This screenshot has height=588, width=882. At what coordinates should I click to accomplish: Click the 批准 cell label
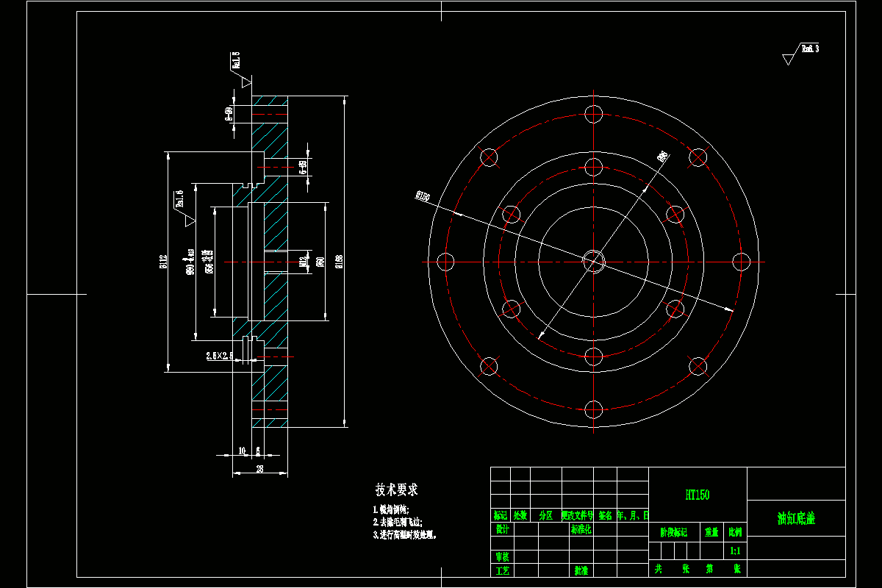[581, 570]
